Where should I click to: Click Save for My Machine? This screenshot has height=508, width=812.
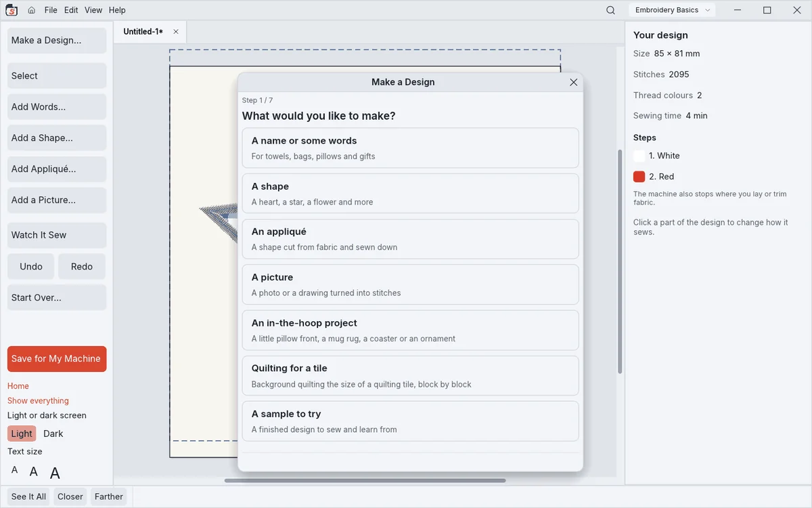(x=57, y=359)
